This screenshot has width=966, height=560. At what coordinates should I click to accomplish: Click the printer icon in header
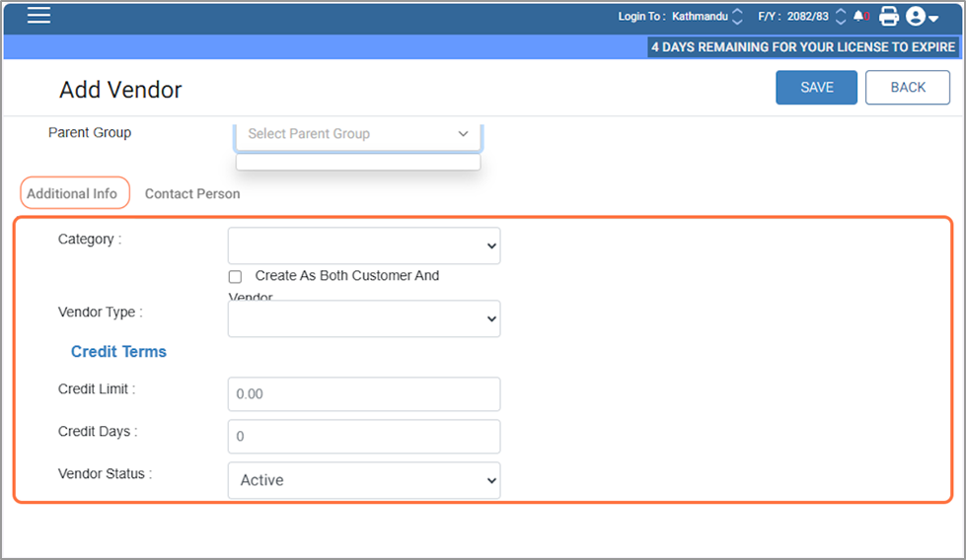888,16
